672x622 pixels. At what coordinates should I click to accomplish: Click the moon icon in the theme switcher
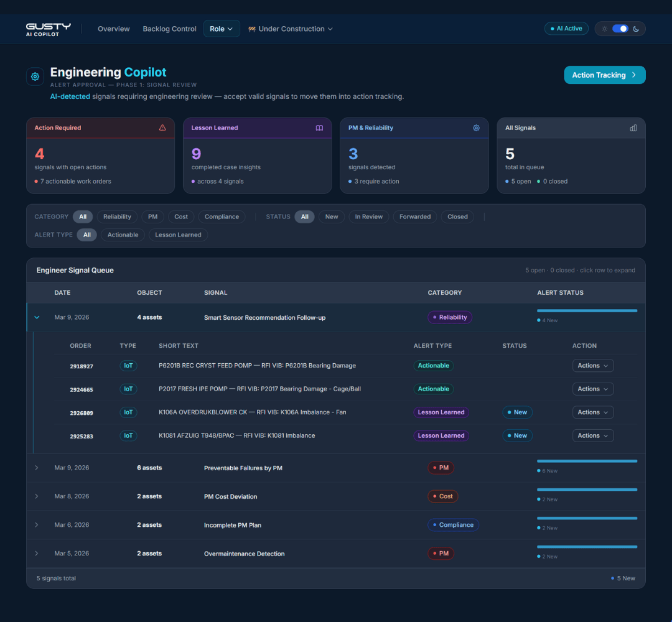[x=635, y=29]
